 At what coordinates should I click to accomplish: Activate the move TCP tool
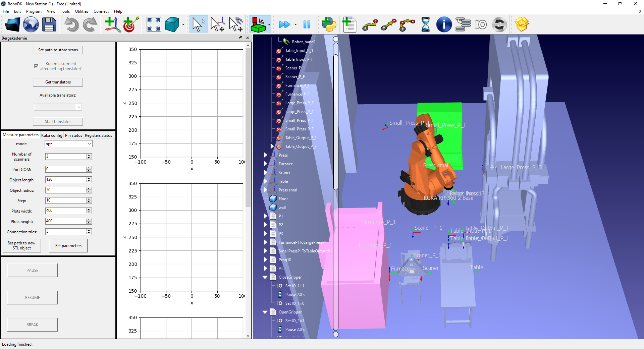click(236, 24)
